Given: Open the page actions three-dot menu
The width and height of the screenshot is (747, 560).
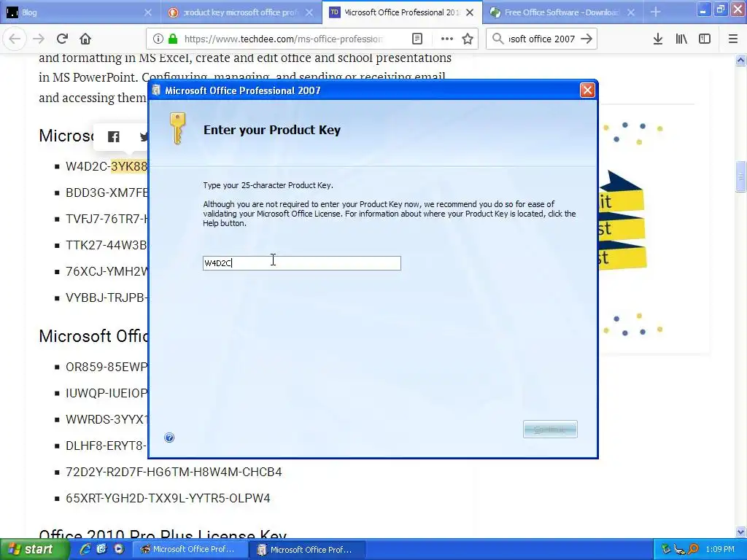Looking at the screenshot, I should [x=447, y=39].
